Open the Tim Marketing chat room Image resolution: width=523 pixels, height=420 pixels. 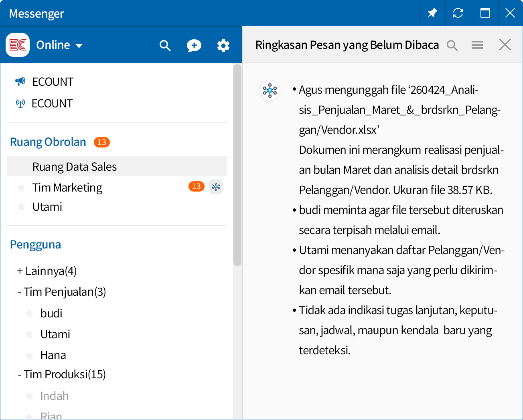pos(67,187)
